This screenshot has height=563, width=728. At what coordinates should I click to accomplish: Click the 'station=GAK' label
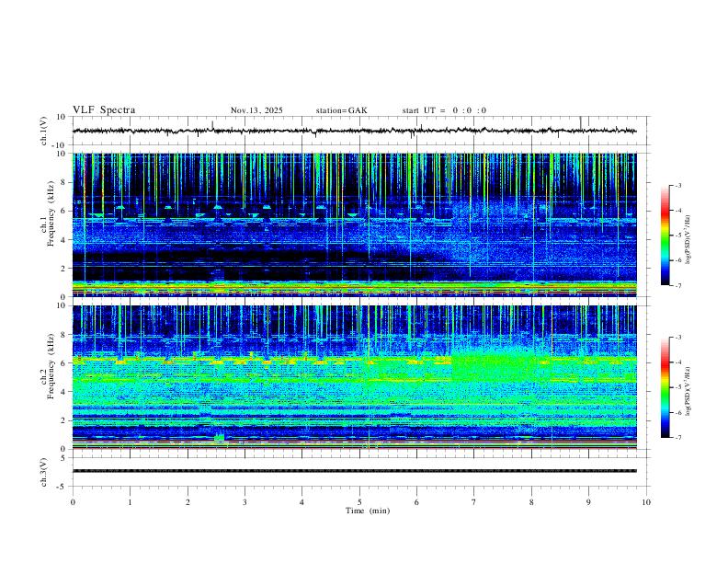click(x=341, y=110)
